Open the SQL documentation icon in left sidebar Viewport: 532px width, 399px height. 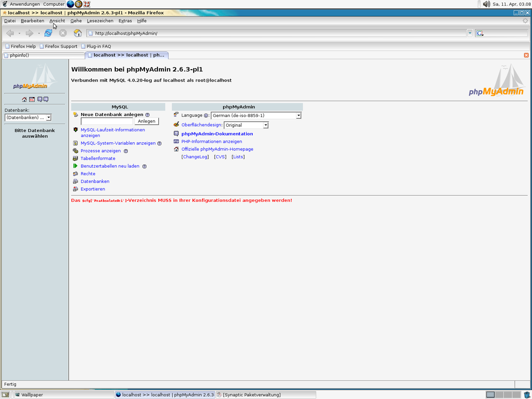tap(46, 99)
